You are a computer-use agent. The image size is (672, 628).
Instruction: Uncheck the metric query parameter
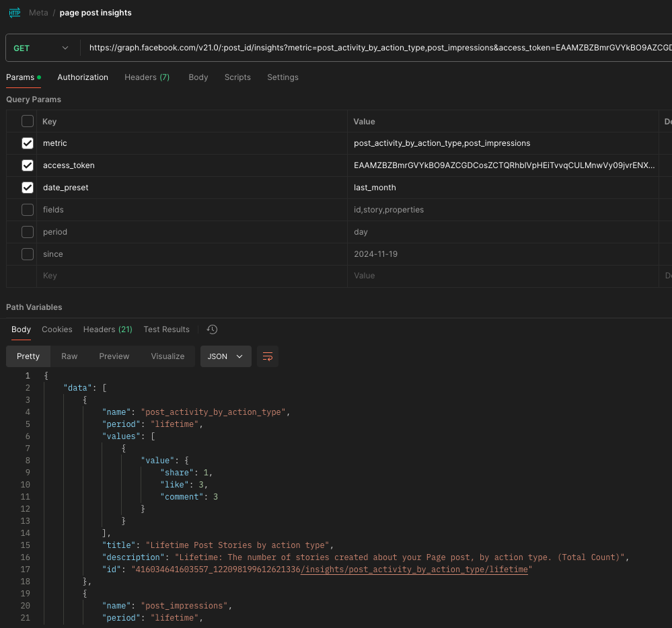[x=28, y=143]
